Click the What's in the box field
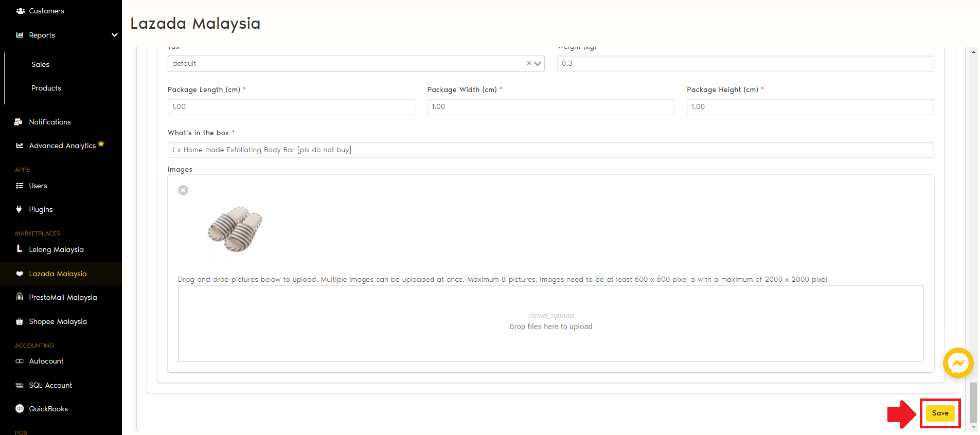This screenshot has width=980, height=435. (x=550, y=150)
